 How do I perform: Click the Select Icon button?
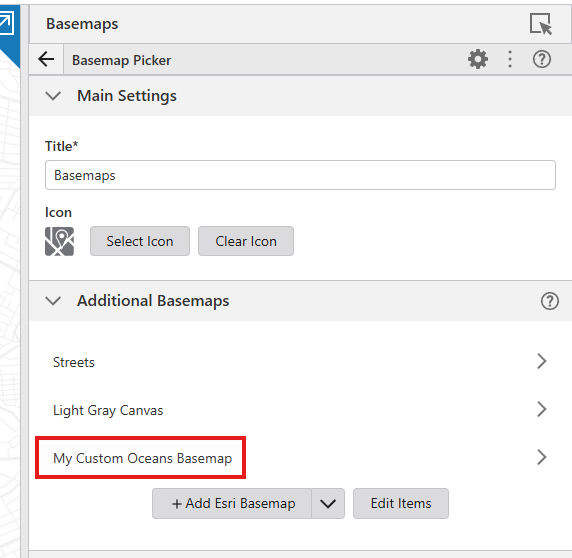(x=140, y=241)
